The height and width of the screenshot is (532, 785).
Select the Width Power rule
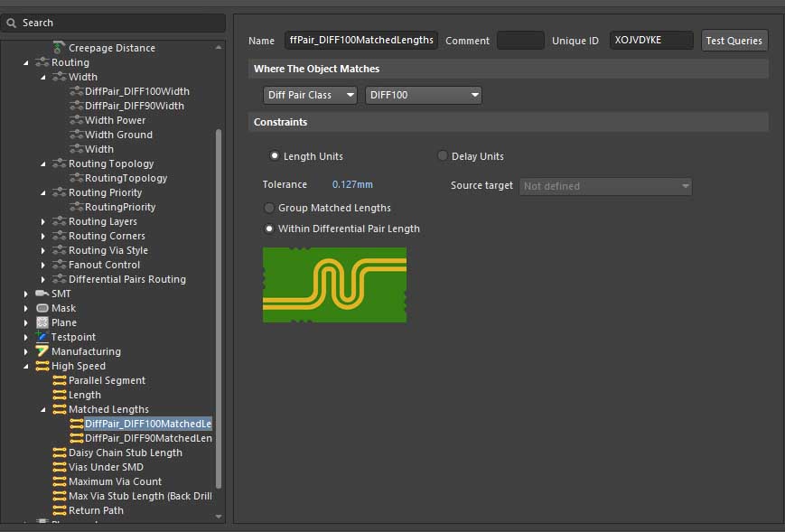coord(115,120)
